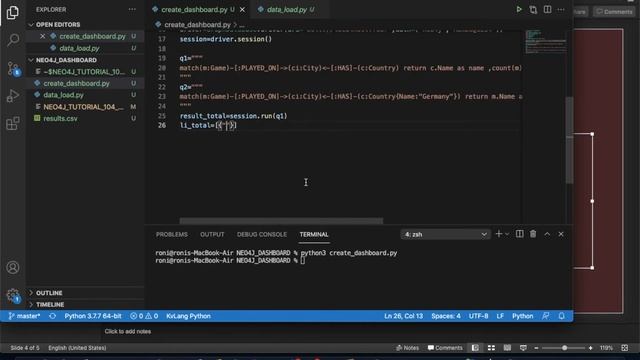Close the create_dashboard.py editor tab

[242, 9]
